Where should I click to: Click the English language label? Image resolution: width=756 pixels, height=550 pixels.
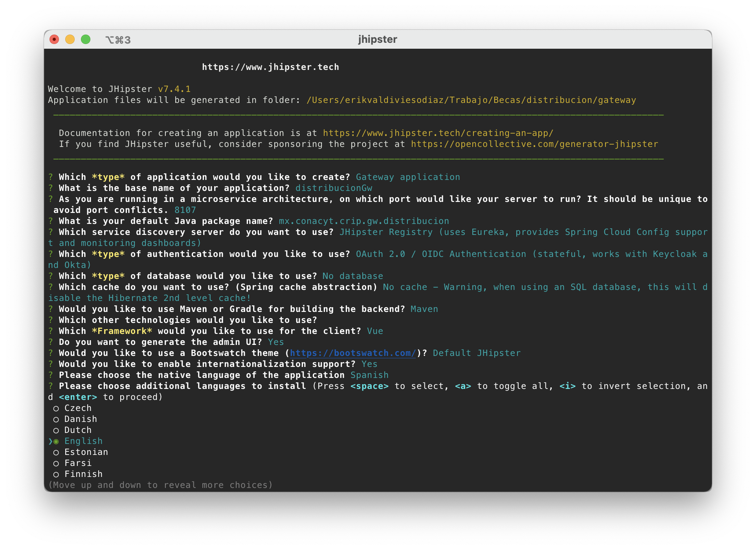tap(83, 441)
